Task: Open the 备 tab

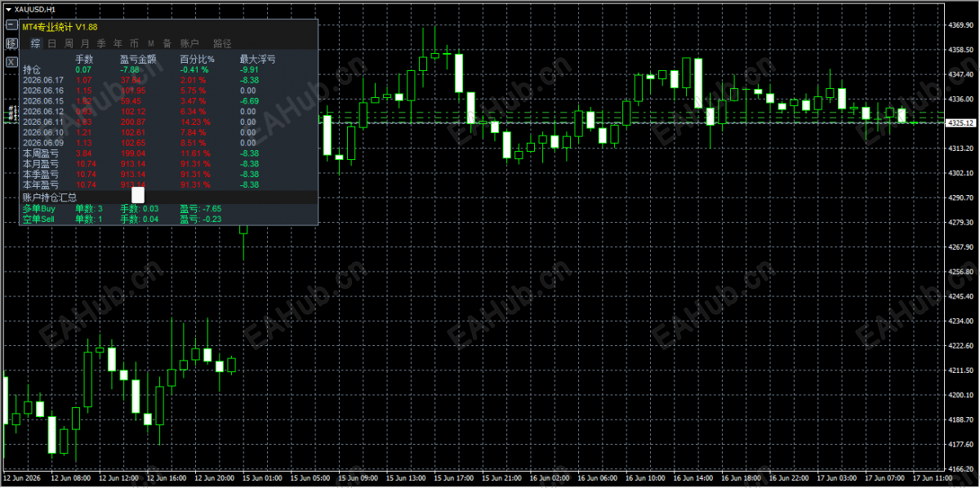Action: click(167, 43)
